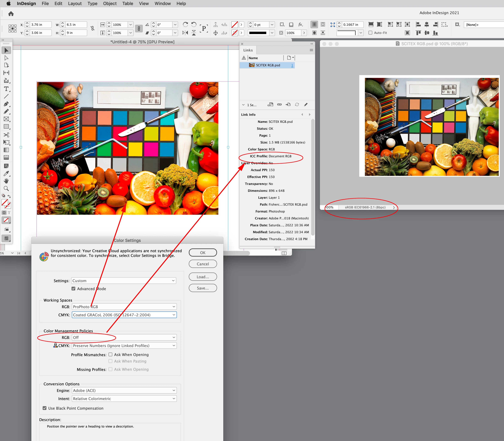Click the Load... button

203,277
